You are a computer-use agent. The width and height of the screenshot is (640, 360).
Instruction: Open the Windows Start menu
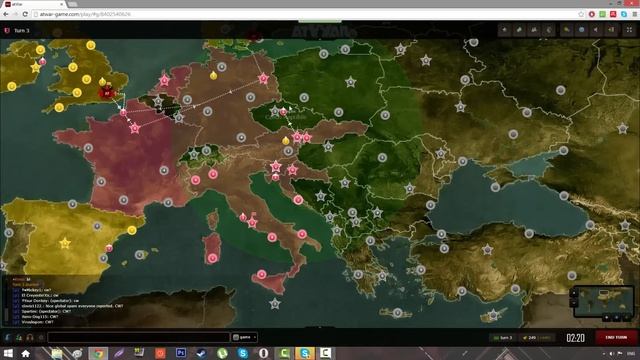(8, 353)
